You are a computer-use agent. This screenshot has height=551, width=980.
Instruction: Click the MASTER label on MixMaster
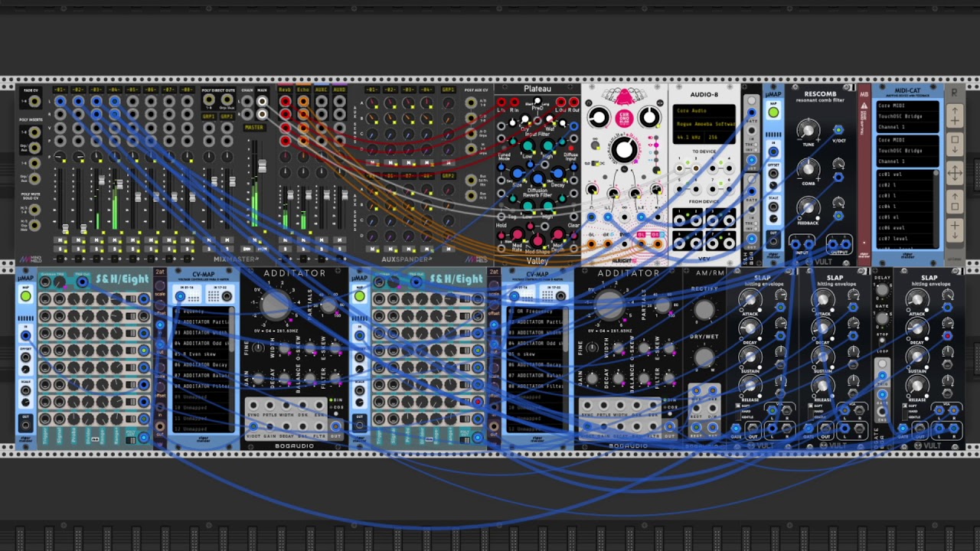(x=254, y=127)
